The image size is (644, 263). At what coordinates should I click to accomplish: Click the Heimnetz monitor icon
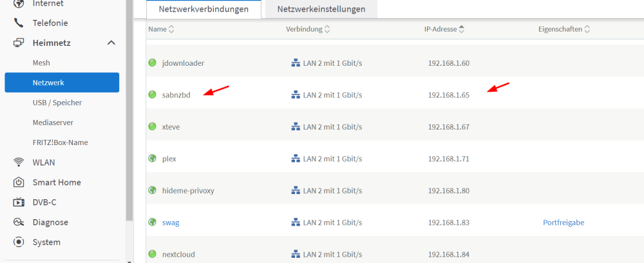(19, 43)
